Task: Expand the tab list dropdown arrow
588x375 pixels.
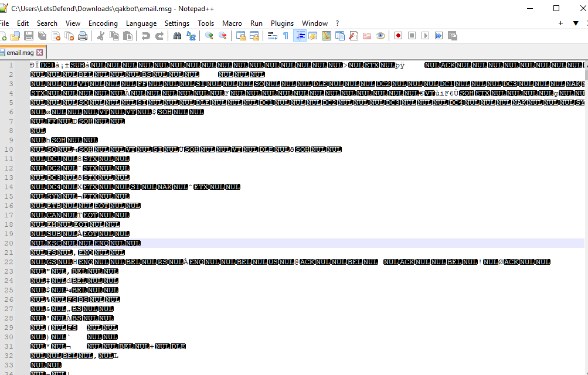Action: 576,23
